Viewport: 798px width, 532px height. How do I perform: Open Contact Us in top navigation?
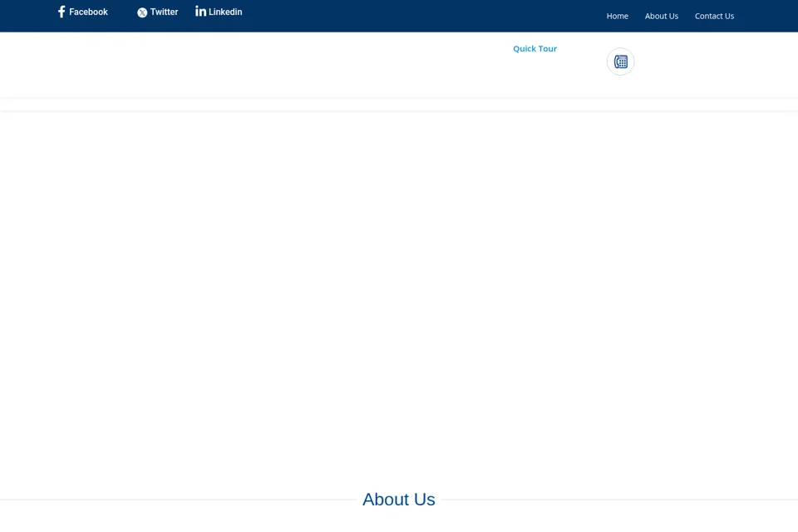click(x=715, y=17)
